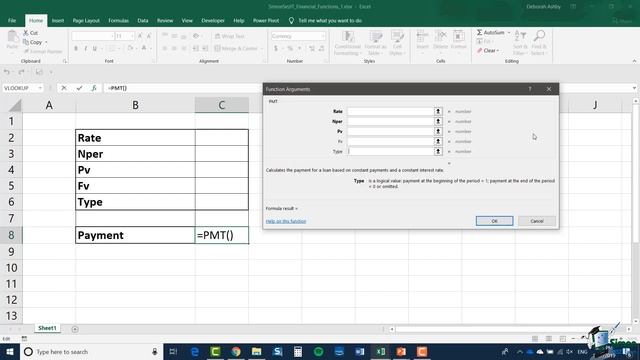Toggle Bold formatting in Font group
The height and width of the screenshot is (360, 640).
tap(76, 49)
